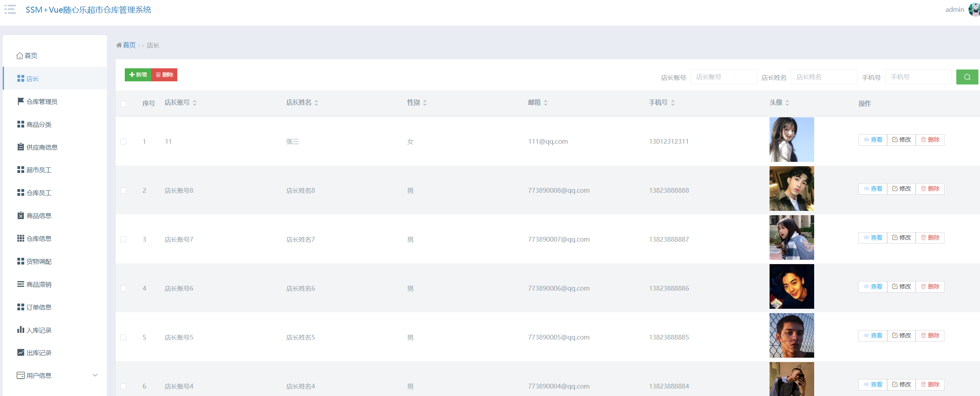
Task: Toggle the select-all header checkbox
Action: coord(124,103)
